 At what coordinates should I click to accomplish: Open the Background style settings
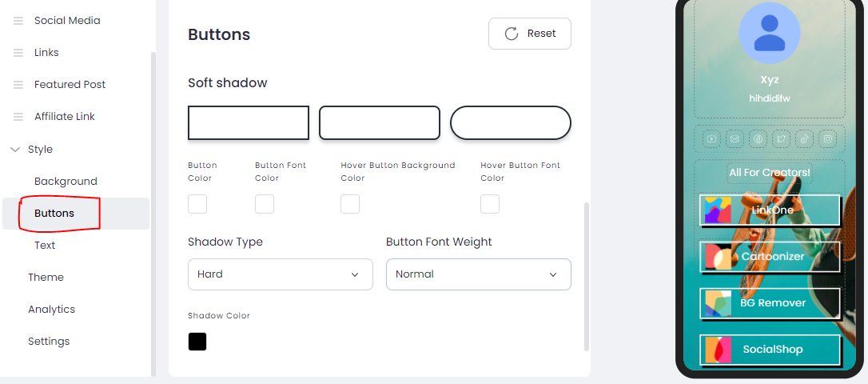[66, 182]
